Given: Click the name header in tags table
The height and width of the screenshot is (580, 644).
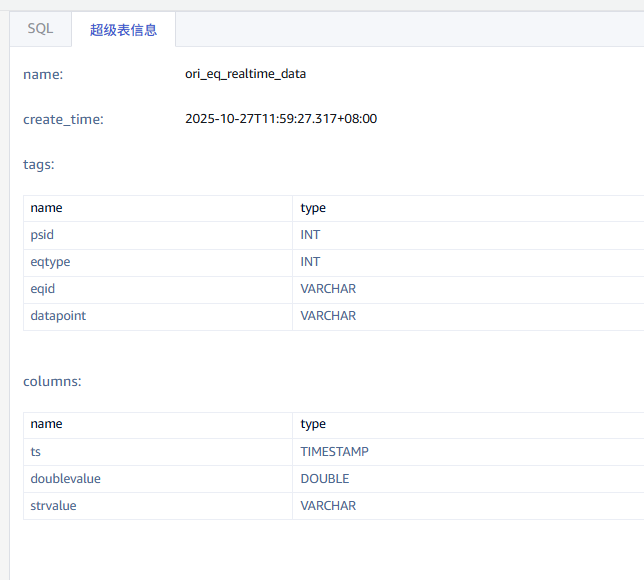Looking at the screenshot, I should pyautogui.click(x=46, y=208).
